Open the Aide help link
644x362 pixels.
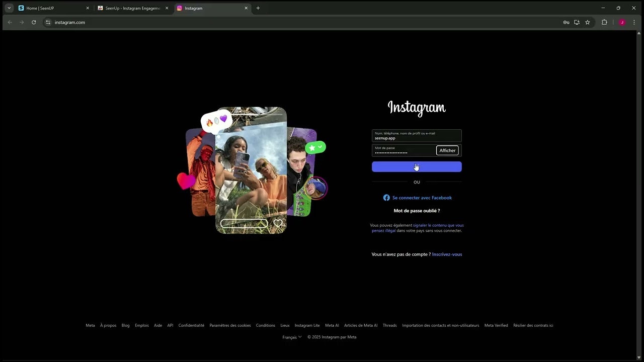[158, 325]
